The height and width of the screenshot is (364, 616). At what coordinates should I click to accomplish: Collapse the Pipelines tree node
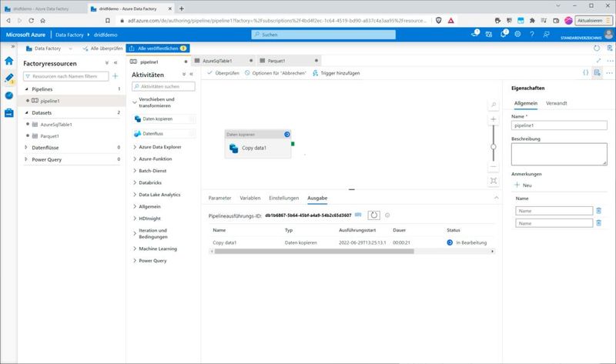26,89
